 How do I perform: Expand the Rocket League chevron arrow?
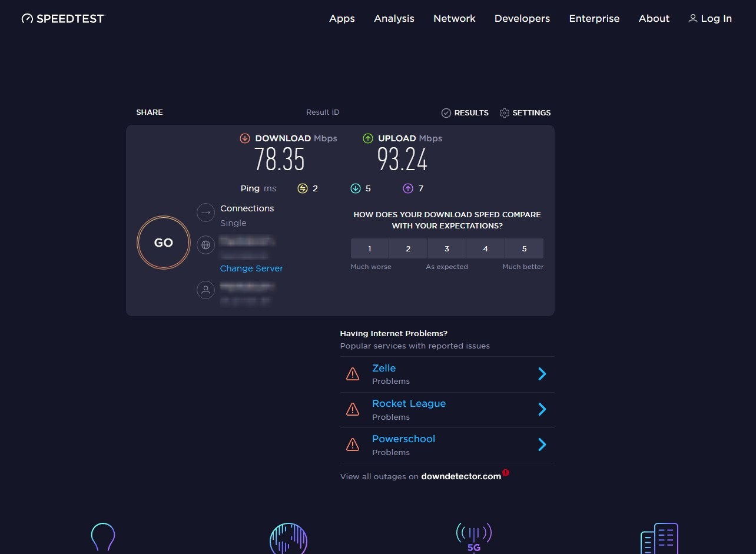tap(542, 409)
